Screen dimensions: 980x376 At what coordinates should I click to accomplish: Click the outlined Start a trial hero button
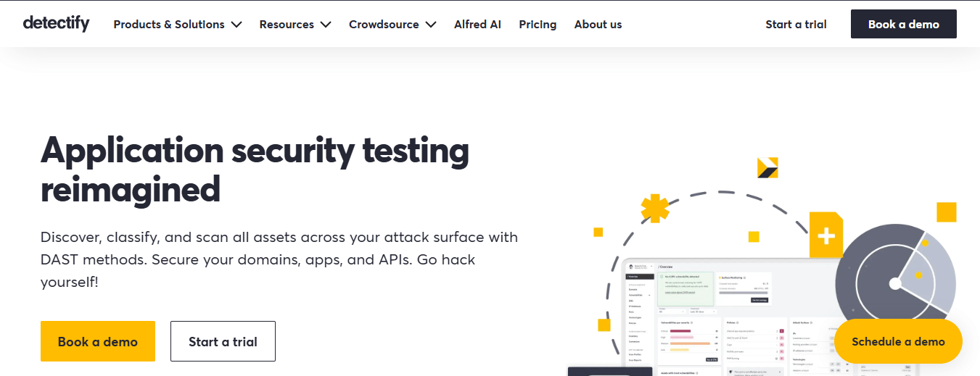pos(223,341)
